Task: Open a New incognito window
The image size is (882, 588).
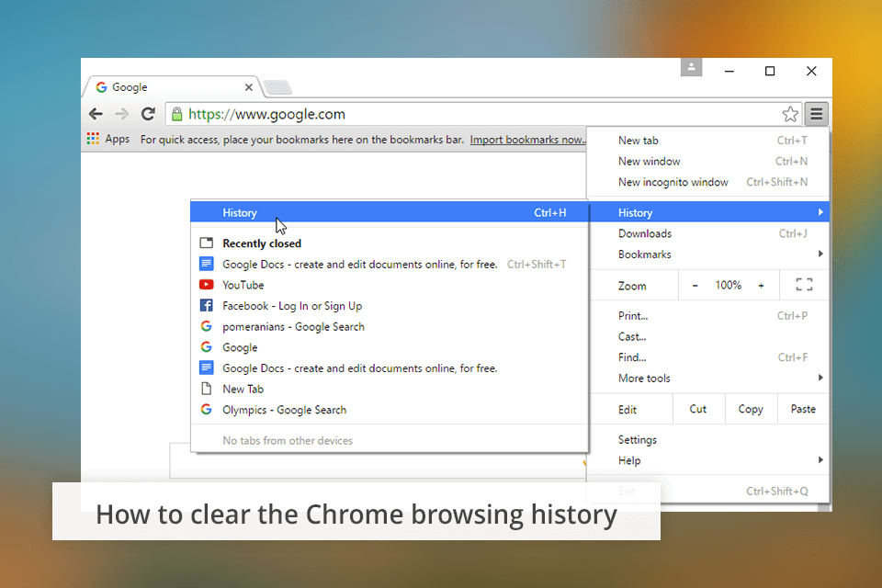Action: tap(708, 182)
